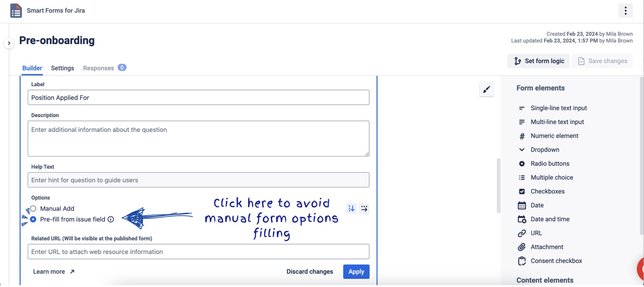This screenshot has width=644, height=287.
Task: Add the URL form element
Action: 536,233
